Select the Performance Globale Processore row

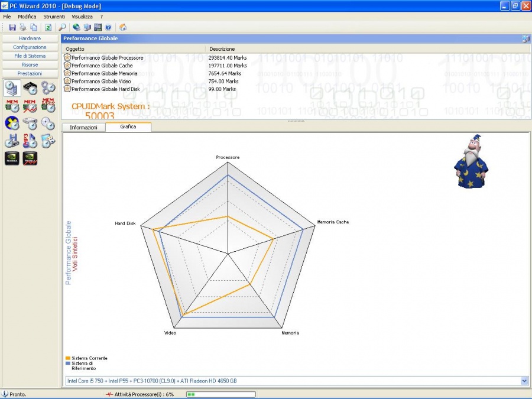click(x=107, y=58)
